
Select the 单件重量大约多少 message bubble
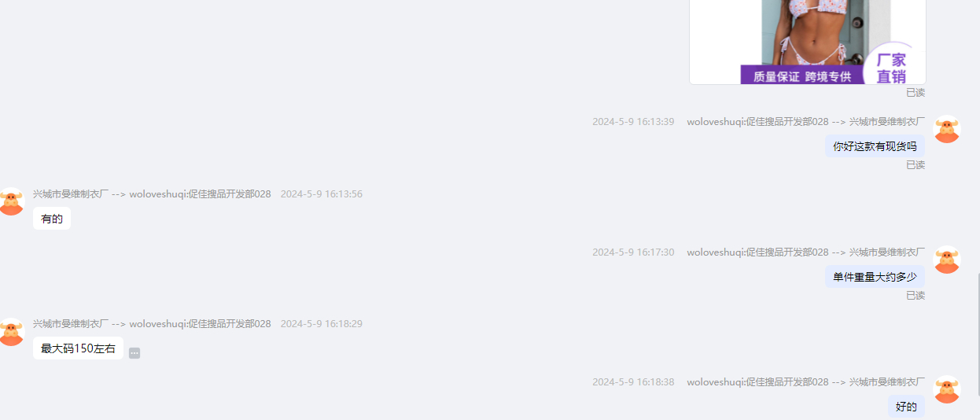coord(875,277)
